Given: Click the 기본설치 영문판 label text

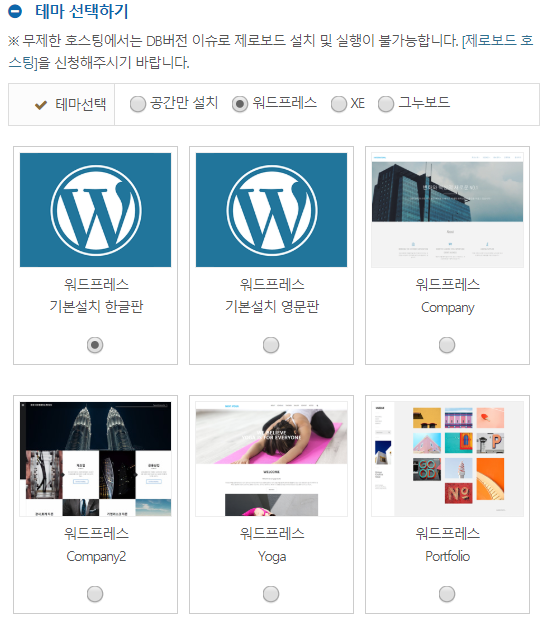Looking at the screenshot, I should pos(272,307).
